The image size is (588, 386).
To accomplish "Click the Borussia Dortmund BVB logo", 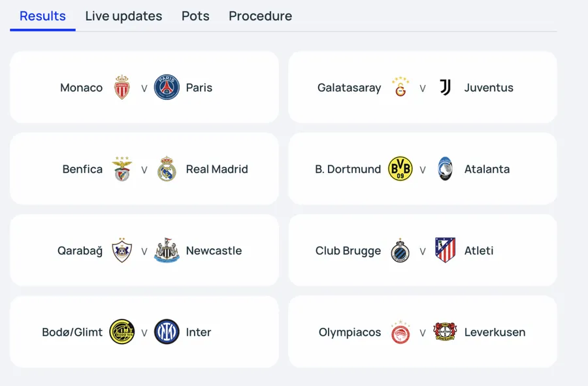I will click(400, 169).
